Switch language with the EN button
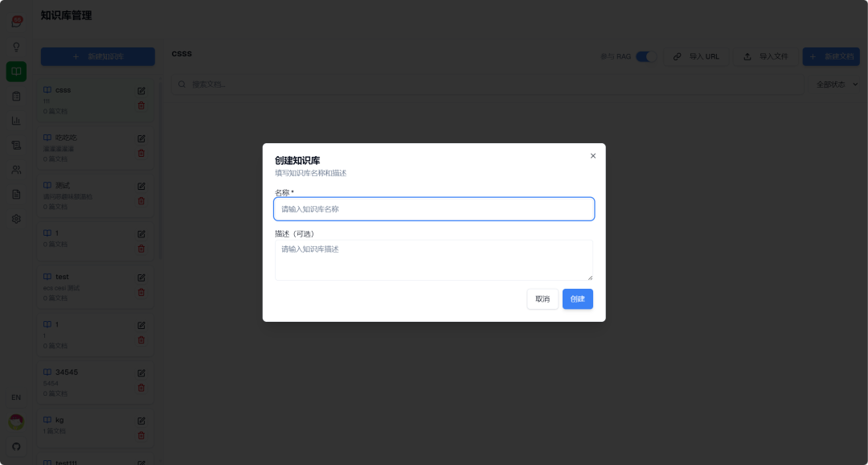Viewport: 868px width, 465px height. point(16,397)
